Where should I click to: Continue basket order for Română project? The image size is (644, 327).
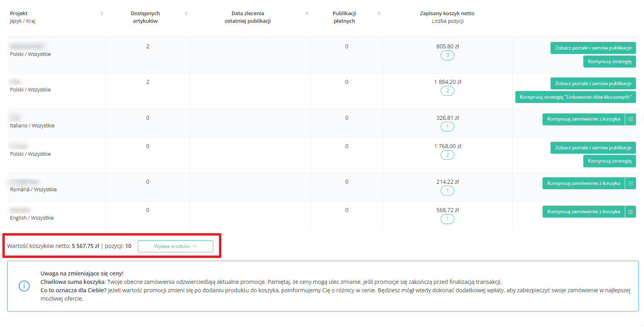tap(583, 184)
